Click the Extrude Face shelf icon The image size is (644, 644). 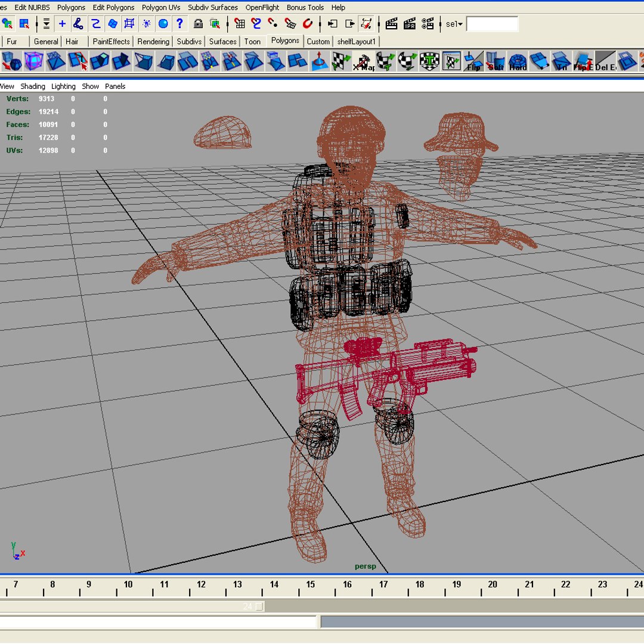click(100, 61)
